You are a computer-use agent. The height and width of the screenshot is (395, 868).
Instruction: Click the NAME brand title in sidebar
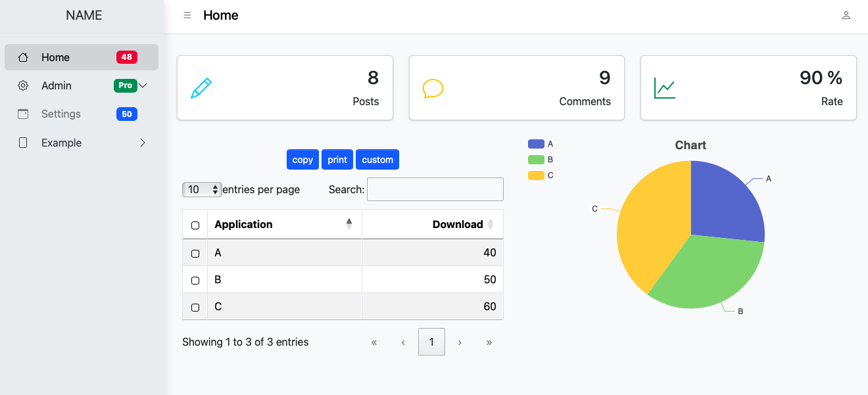tap(84, 16)
